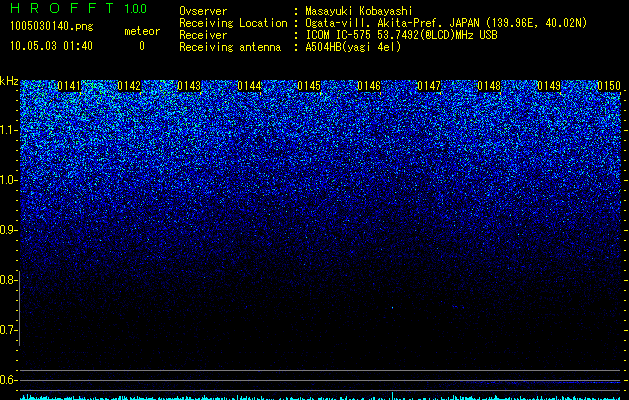Viewport: 629px width, 400px height.
Task: Select the A504HB(yagi 4el) antenna text
Action: 353,47
